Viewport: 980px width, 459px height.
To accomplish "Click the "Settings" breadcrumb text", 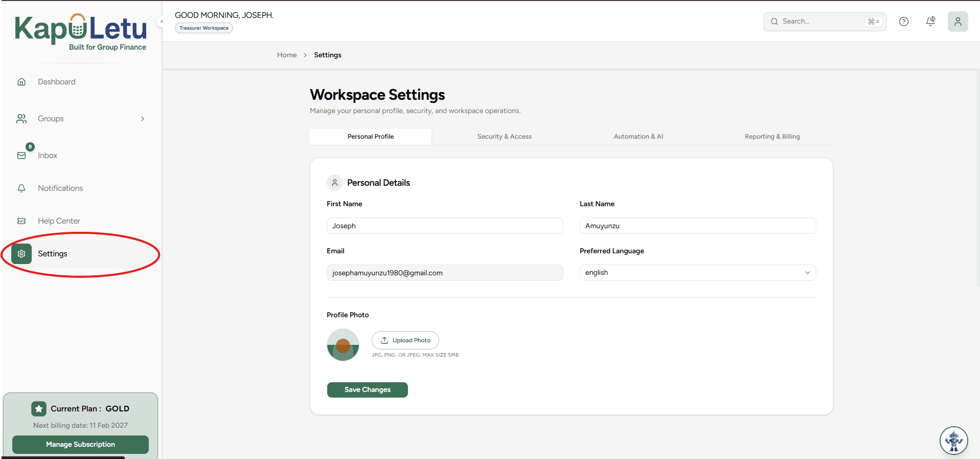I will click(328, 55).
